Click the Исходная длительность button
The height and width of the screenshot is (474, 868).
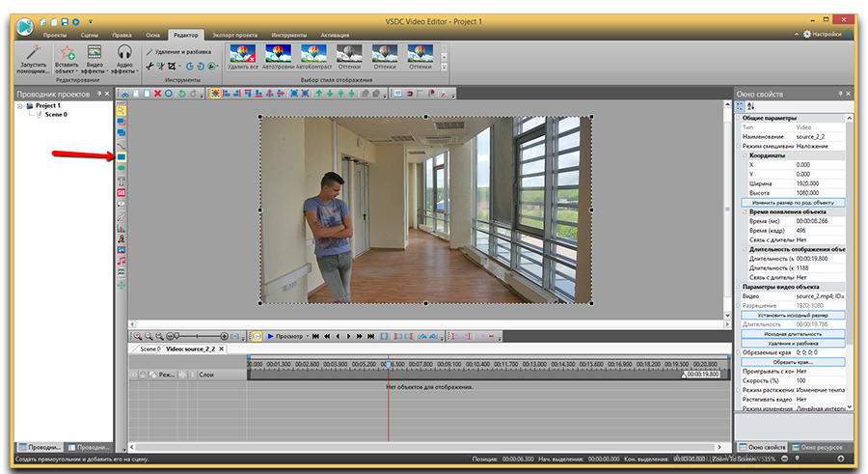click(793, 334)
